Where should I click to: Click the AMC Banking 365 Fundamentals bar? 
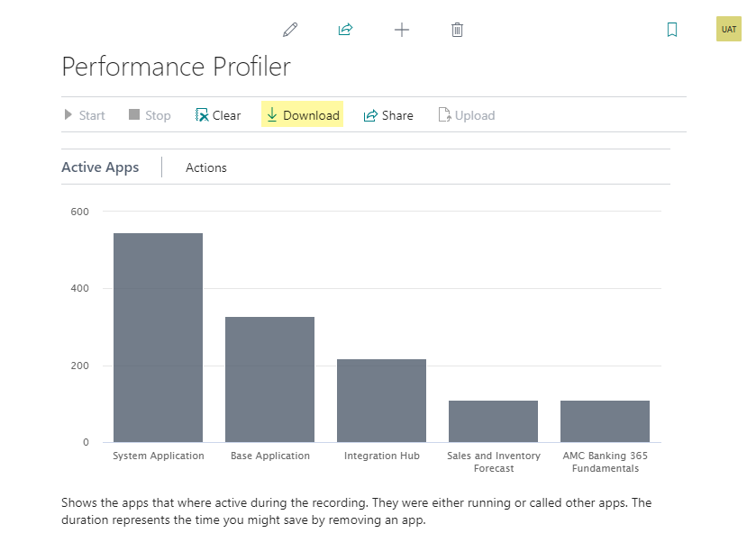tap(605, 421)
